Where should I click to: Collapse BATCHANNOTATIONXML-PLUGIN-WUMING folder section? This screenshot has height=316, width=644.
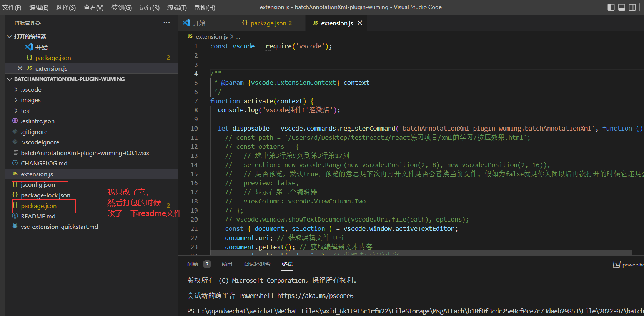click(9, 79)
